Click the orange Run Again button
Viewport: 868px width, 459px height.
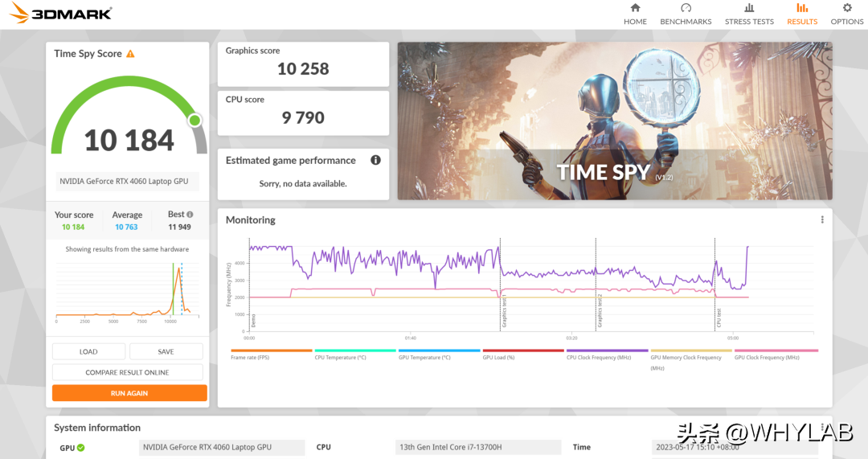pos(129,393)
